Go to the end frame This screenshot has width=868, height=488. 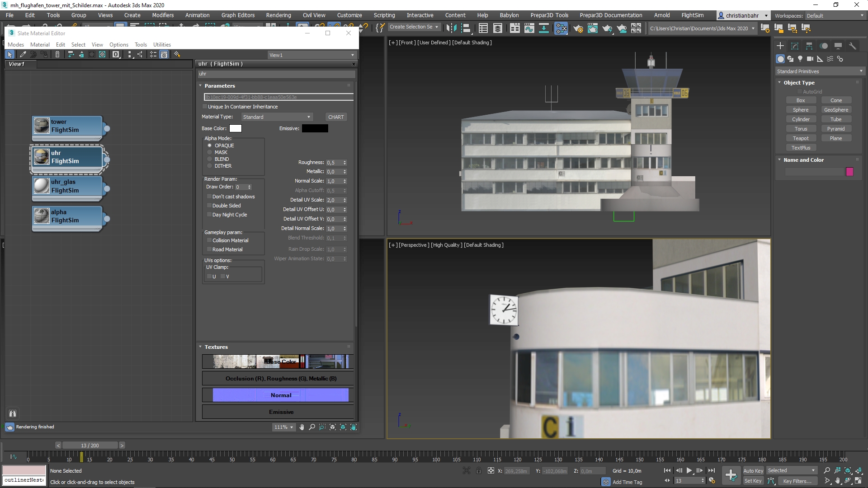[711, 470]
